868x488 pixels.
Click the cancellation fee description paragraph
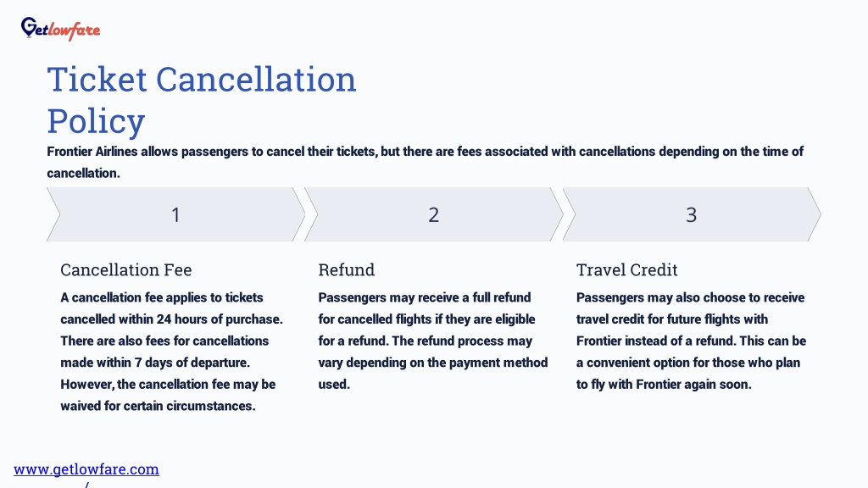[171, 352]
